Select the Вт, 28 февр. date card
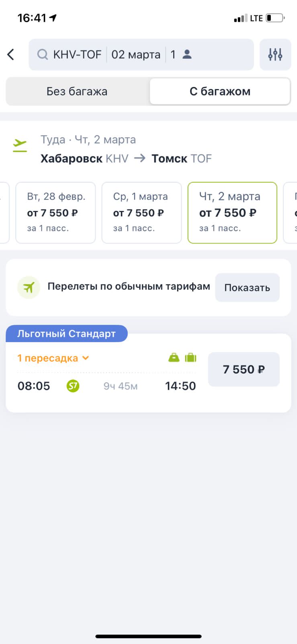This screenshot has height=644, width=297. [55, 213]
